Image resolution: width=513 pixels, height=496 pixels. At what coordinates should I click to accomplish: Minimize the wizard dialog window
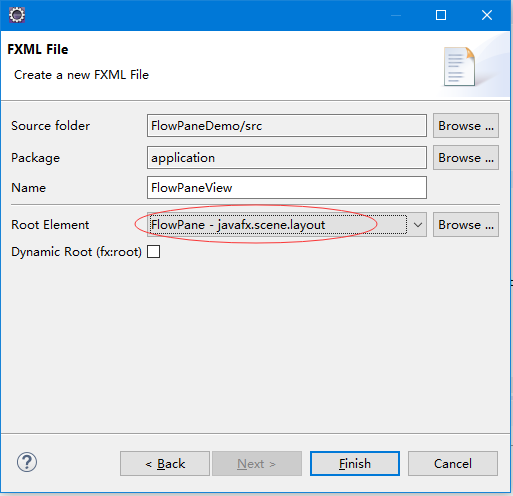(x=396, y=15)
